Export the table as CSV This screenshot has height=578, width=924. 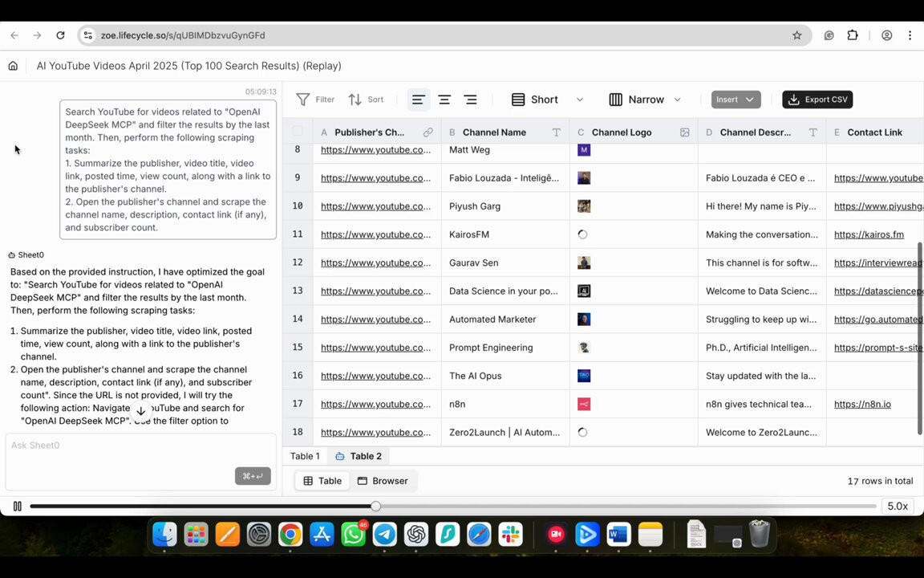click(x=817, y=100)
